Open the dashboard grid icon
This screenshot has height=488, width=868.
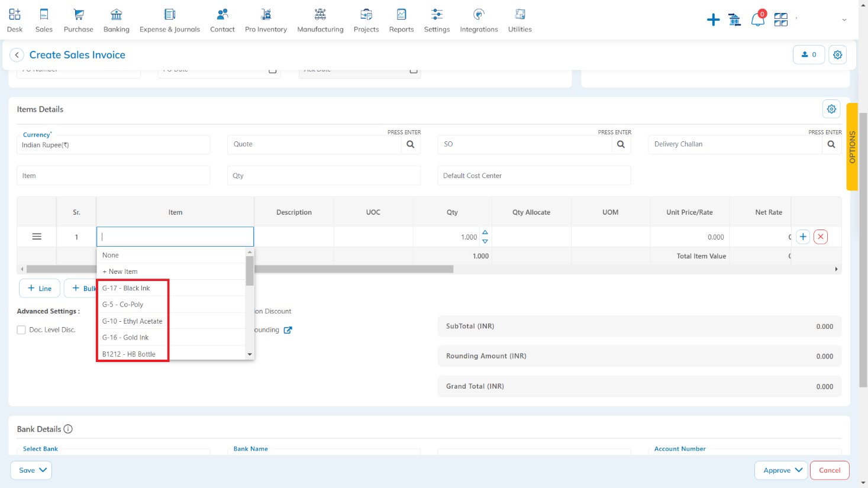tap(781, 20)
